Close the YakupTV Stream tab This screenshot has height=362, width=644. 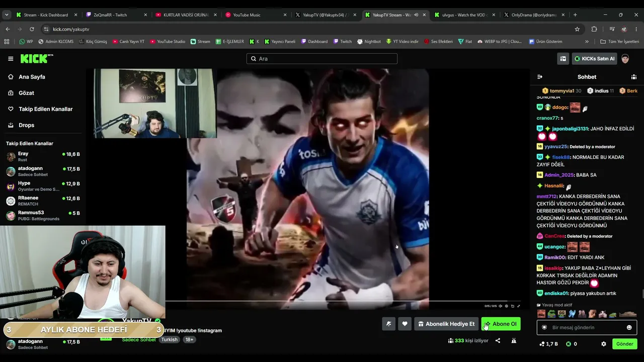(x=424, y=15)
